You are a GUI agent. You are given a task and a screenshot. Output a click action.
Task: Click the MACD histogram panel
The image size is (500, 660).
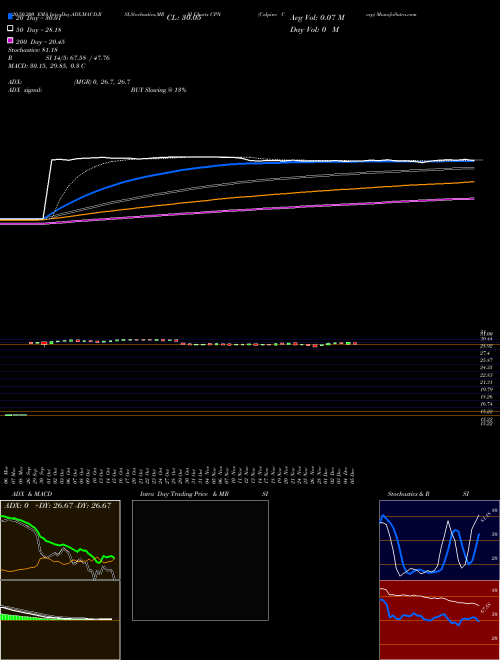pos(60,620)
